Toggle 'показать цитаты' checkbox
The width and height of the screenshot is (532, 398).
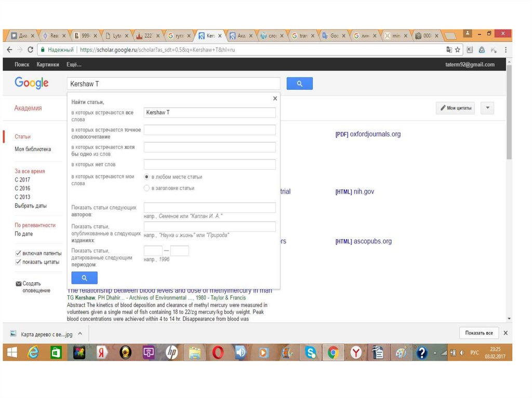pos(18,262)
